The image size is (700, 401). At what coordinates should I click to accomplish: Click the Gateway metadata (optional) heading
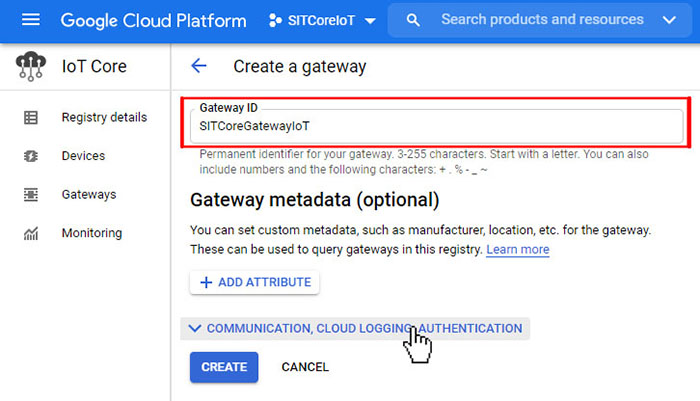pos(315,200)
